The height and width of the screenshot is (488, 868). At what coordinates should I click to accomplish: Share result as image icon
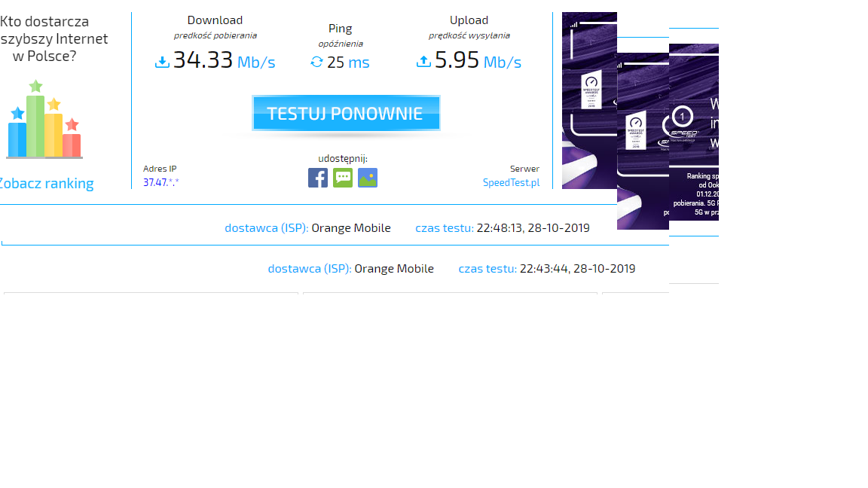(x=368, y=178)
